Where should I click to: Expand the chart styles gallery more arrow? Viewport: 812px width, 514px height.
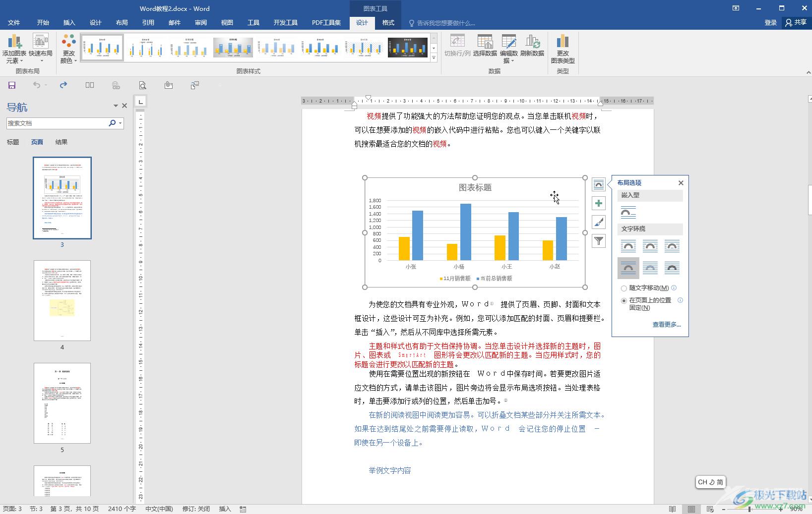click(434, 57)
